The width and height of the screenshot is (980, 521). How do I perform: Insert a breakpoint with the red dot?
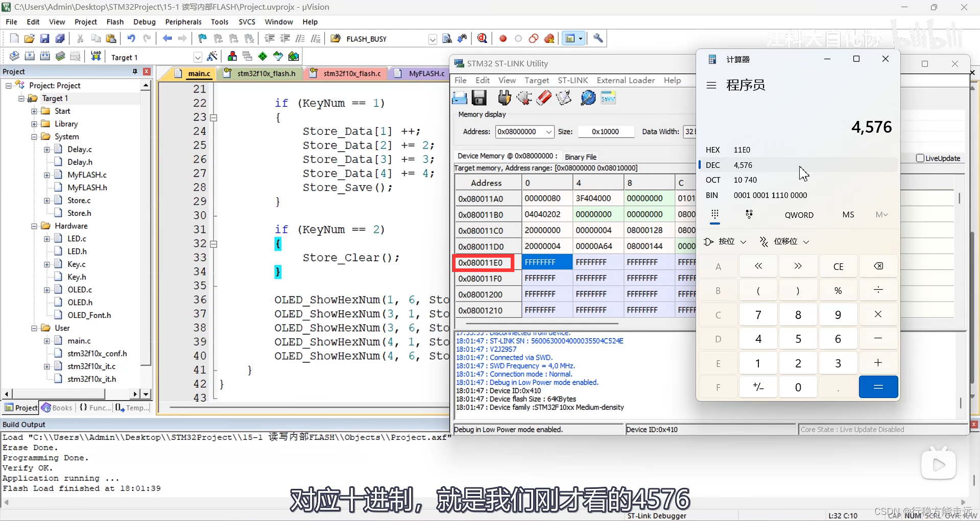coord(503,39)
